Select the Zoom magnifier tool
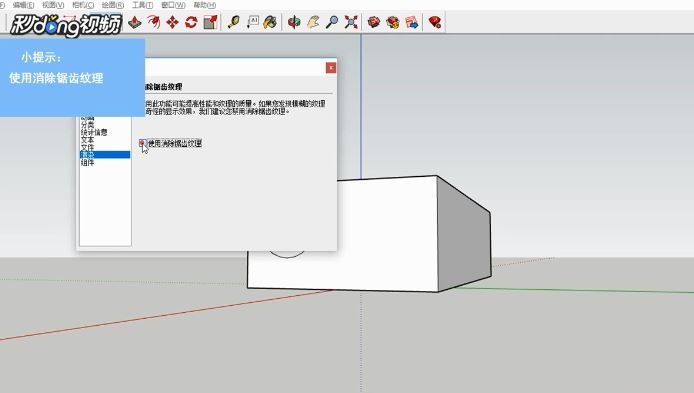The height and width of the screenshot is (393, 694). (x=332, y=22)
